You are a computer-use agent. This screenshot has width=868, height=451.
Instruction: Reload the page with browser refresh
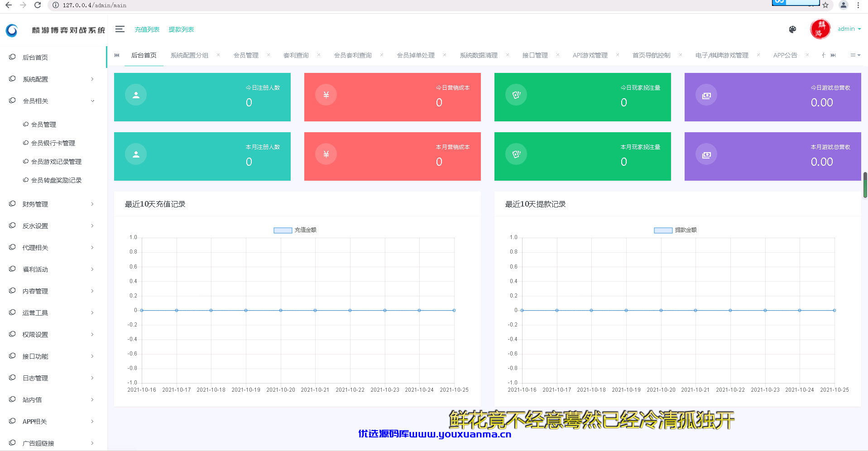click(38, 5)
